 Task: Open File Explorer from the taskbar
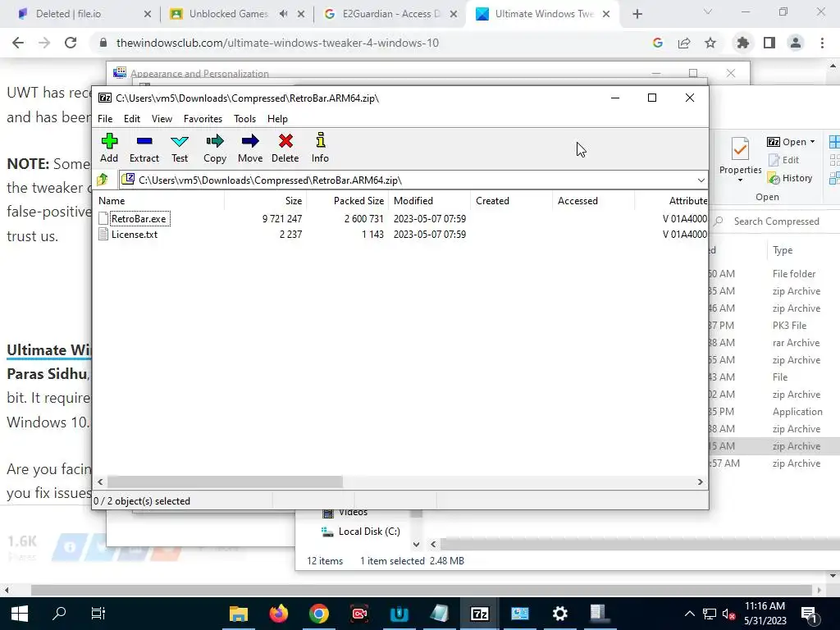point(239,614)
